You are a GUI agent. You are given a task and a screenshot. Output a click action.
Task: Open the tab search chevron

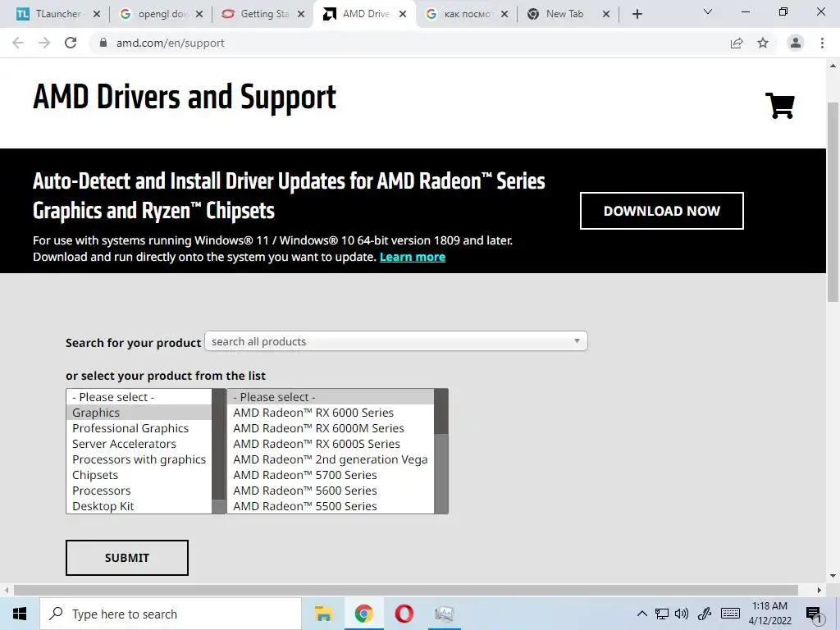708,11
